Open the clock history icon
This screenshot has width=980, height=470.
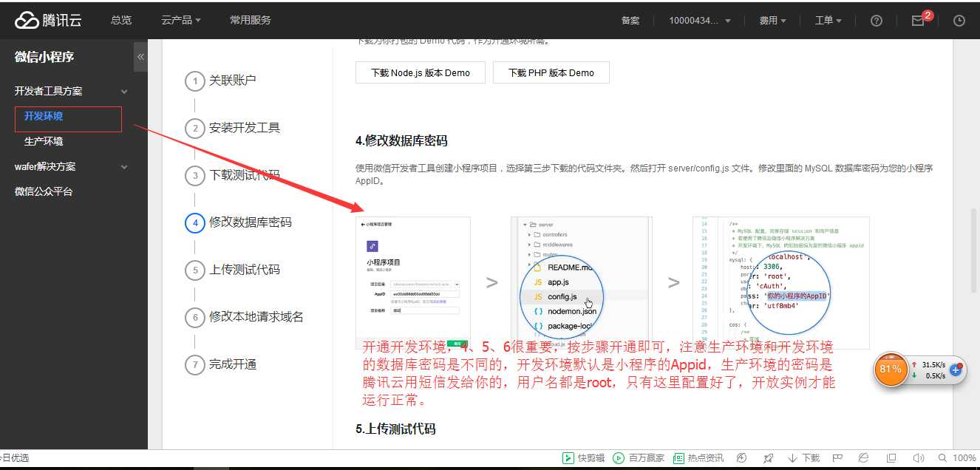coord(959,21)
